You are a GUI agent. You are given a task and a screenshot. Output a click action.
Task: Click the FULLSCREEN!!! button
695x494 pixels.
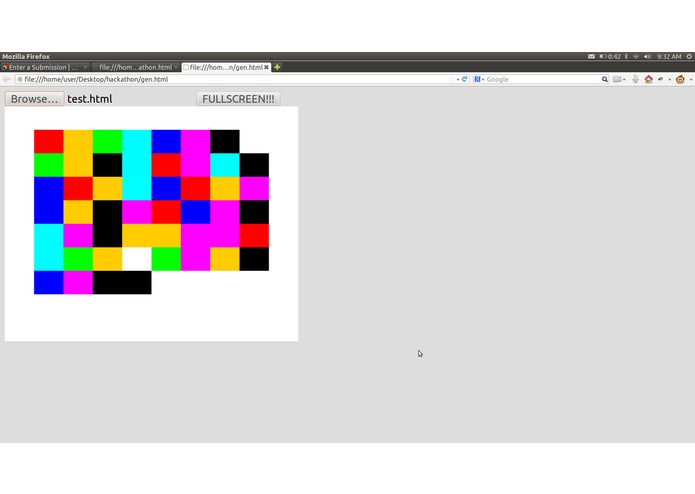[238, 99]
